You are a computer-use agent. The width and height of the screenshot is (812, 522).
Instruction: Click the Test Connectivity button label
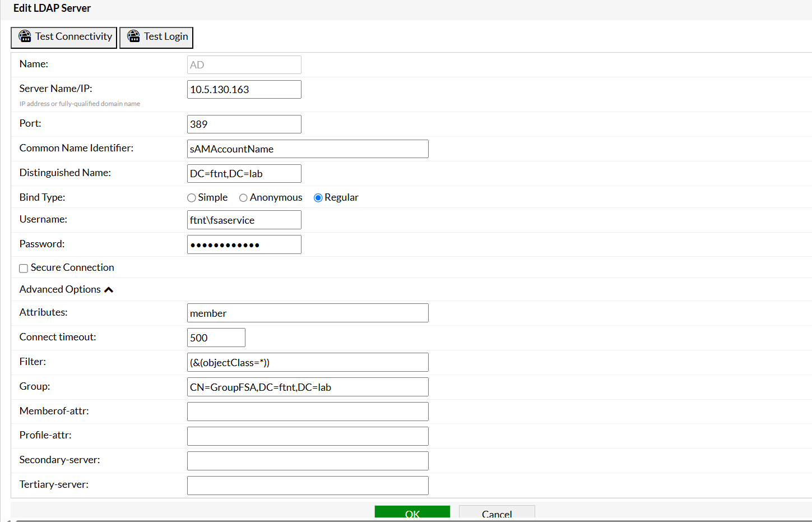tap(73, 36)
